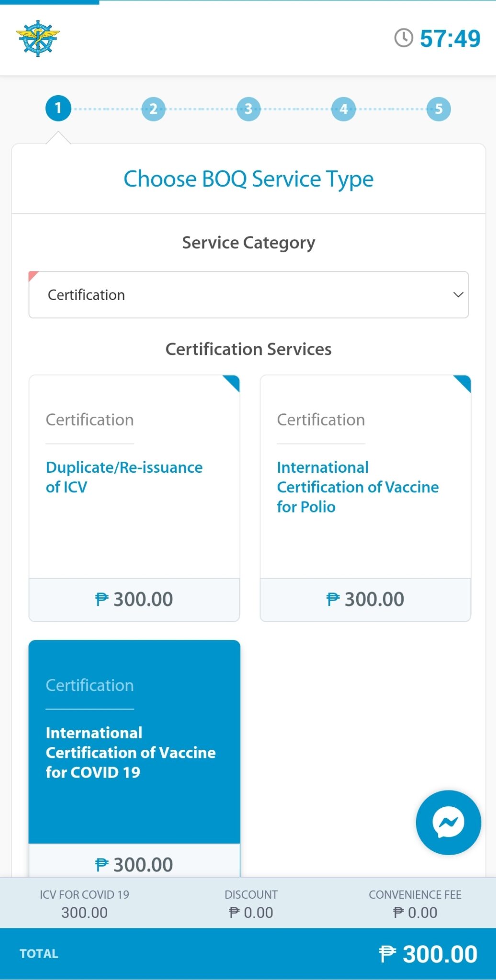Click the red flag marker on Service Category field
Screen dimensions: 496x980
(34, 276)
